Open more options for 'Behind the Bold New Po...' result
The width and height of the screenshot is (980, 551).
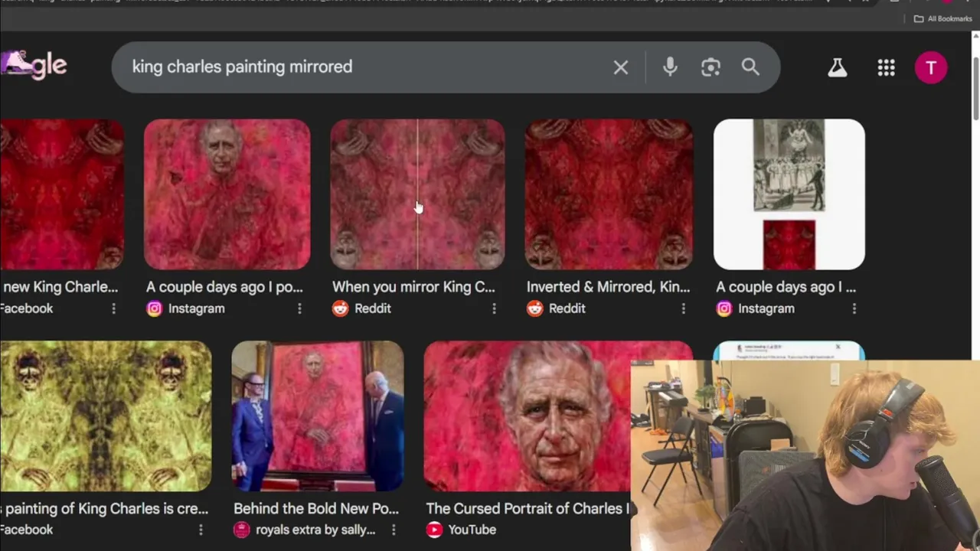click(394, 530)
